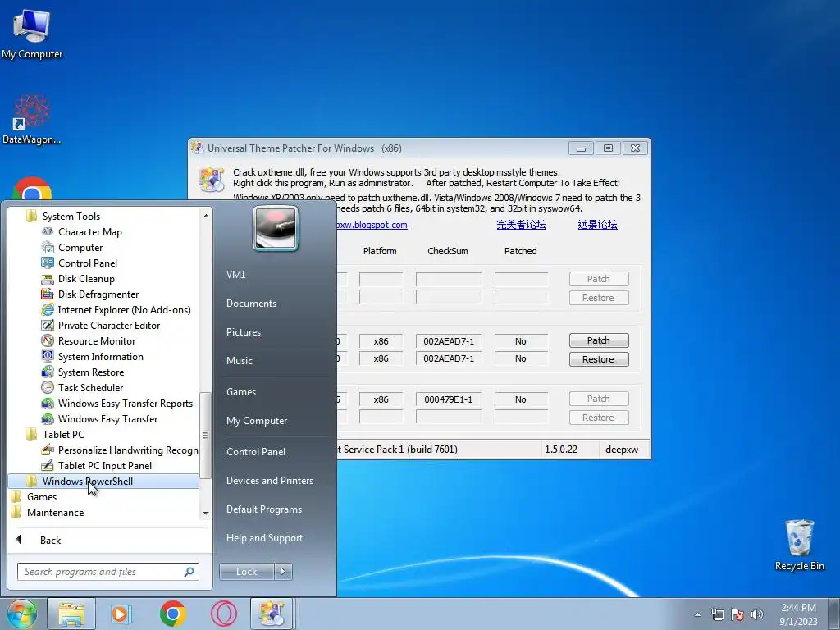Go Back to the main Start menu

tap(50, 540)
